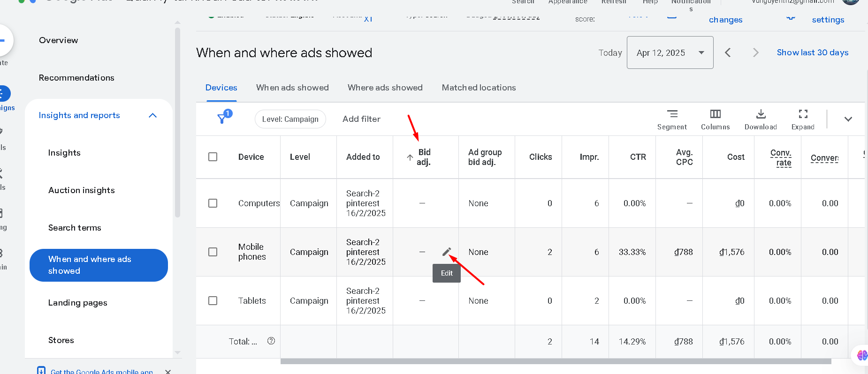Viewport: 868px width, 374px height.
Task: Switch to the When ads showed tab
Action: point(292,88)
